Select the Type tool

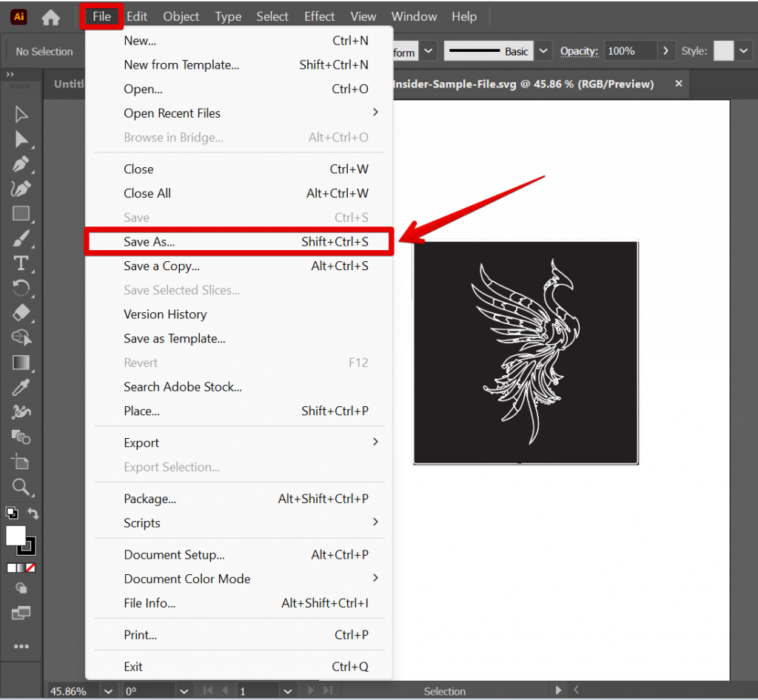click(21, 263)
